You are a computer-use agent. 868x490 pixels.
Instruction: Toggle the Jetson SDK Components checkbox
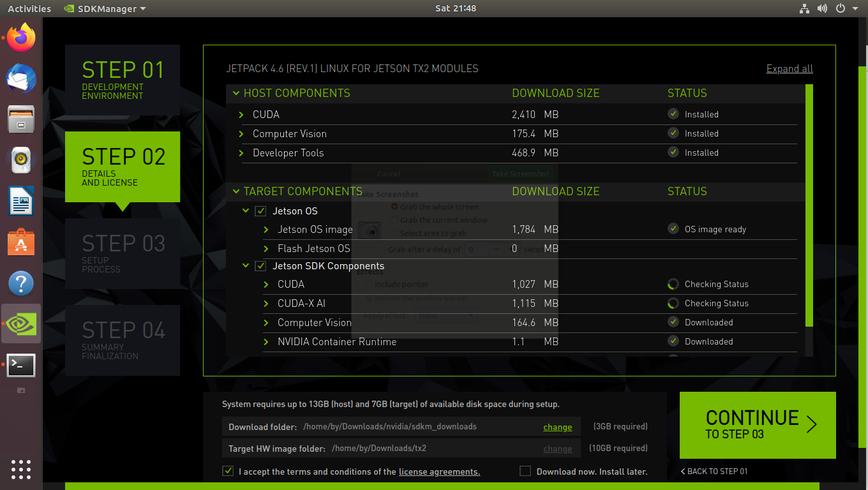click(x=260, y=266)
